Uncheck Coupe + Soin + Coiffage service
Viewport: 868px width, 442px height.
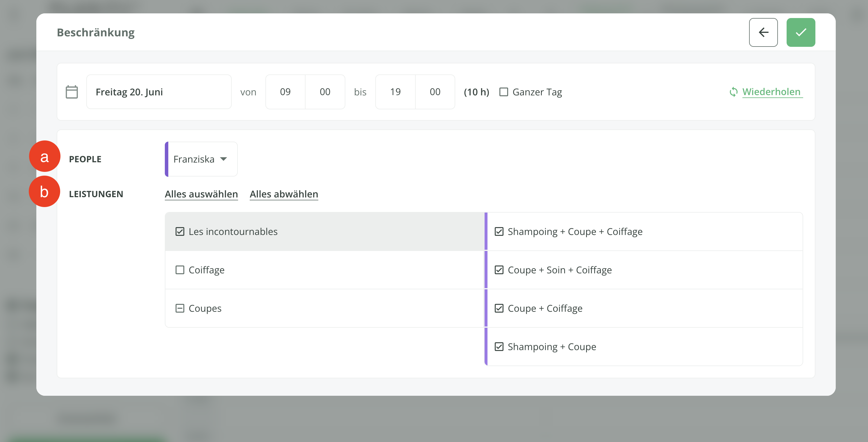(499, 270)
